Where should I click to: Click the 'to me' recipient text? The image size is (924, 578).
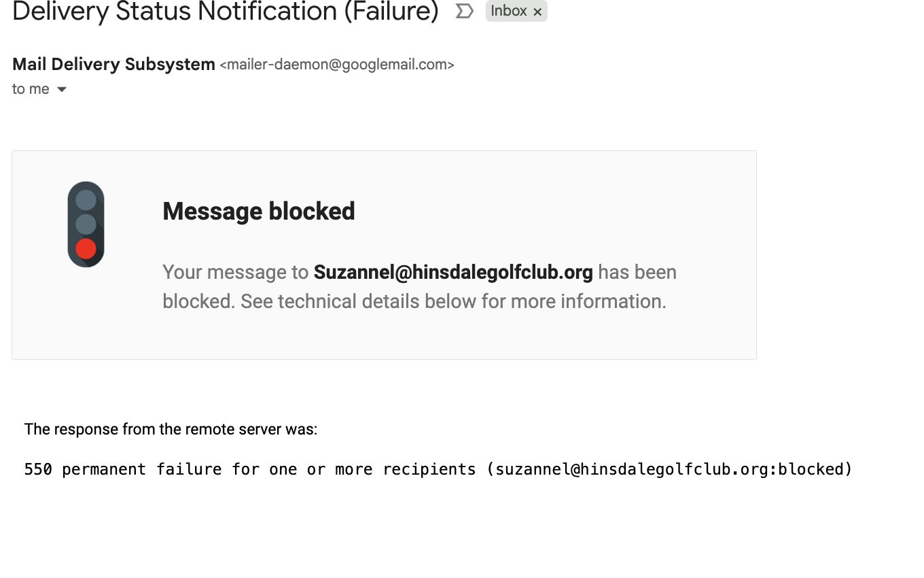pos(31,89)
